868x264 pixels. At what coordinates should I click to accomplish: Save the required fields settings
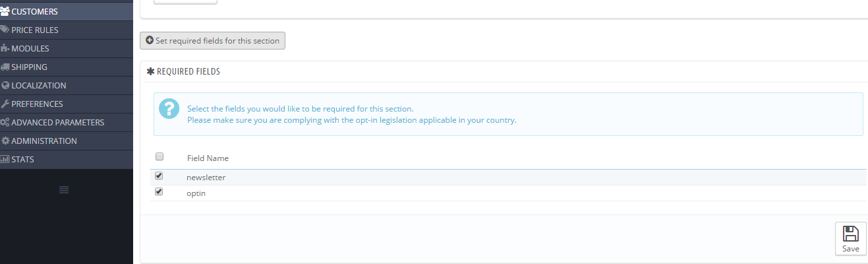[850, 238]
